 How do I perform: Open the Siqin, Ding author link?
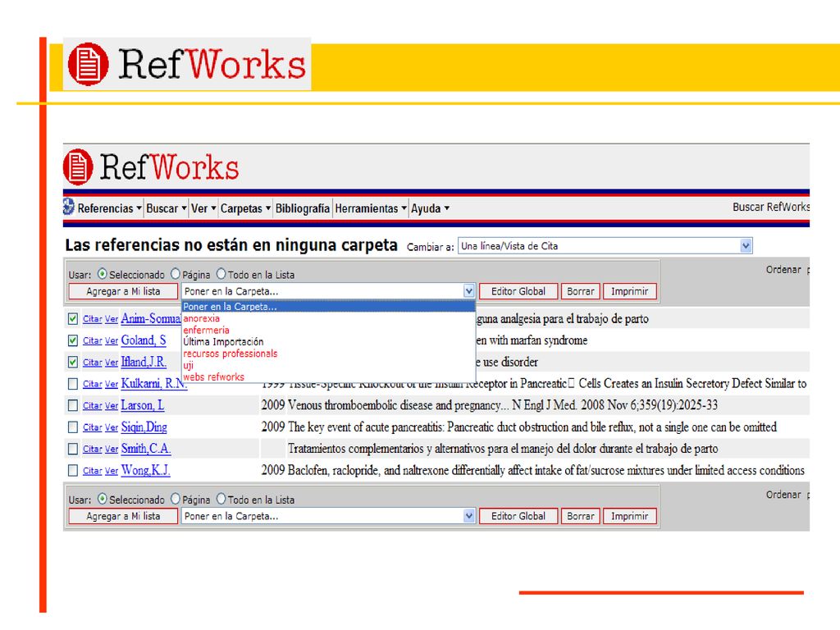[x=144, y=427]
